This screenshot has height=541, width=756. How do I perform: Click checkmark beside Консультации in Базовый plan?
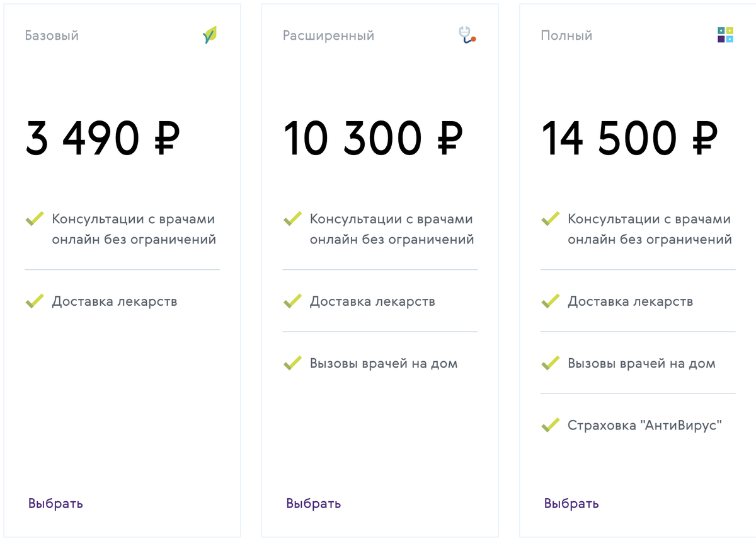(x=35, y=219)
